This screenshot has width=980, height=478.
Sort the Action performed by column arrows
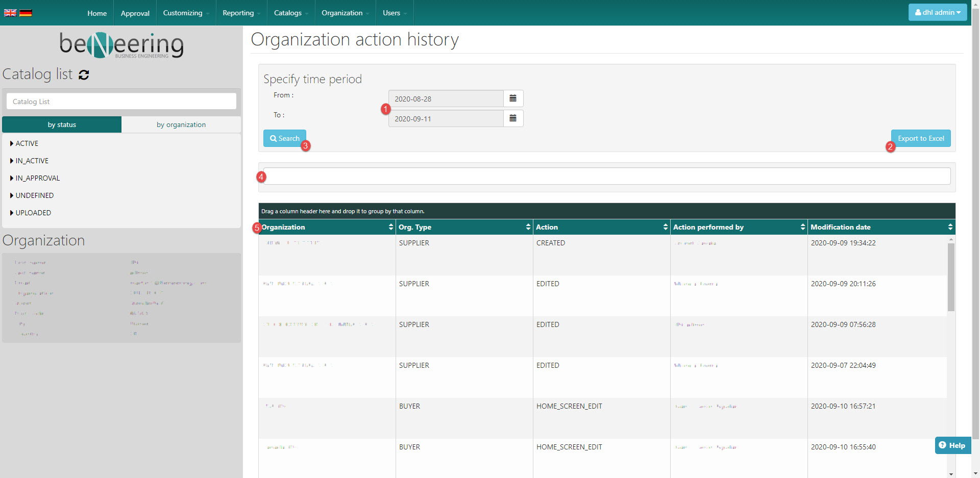(x=802, y=227)
